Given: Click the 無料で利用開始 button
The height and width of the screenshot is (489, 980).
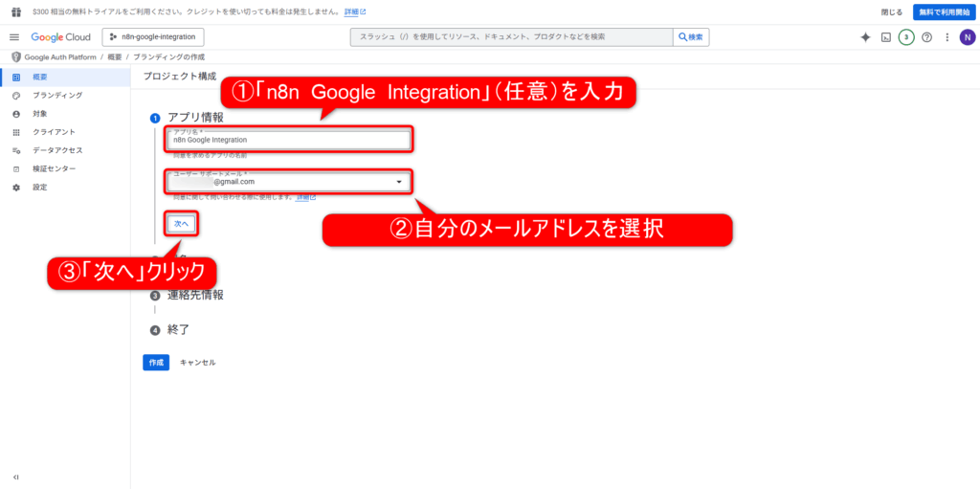Looking at the screenshot, I should [x=943, y=11].
